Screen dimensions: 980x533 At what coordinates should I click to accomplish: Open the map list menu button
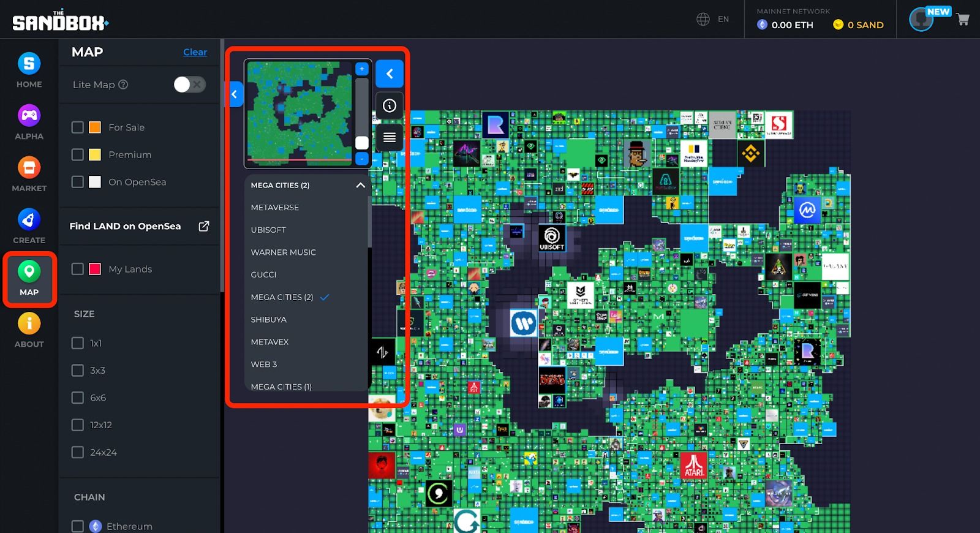(x=390, y=137)
